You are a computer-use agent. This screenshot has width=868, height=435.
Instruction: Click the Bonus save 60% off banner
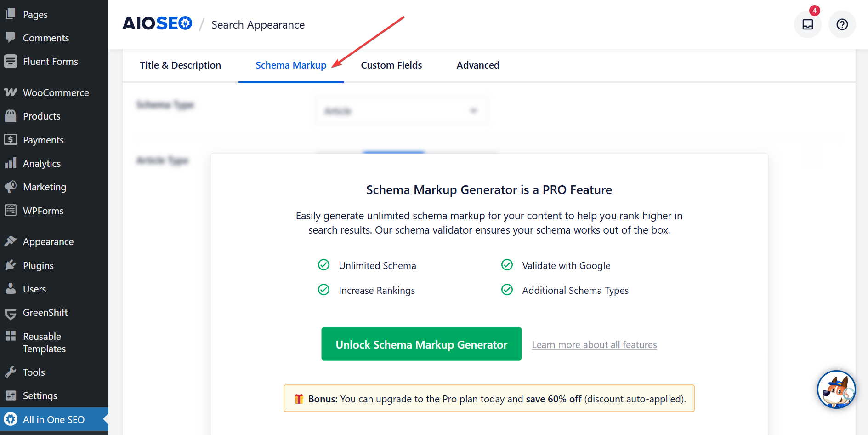click(489, 398)
